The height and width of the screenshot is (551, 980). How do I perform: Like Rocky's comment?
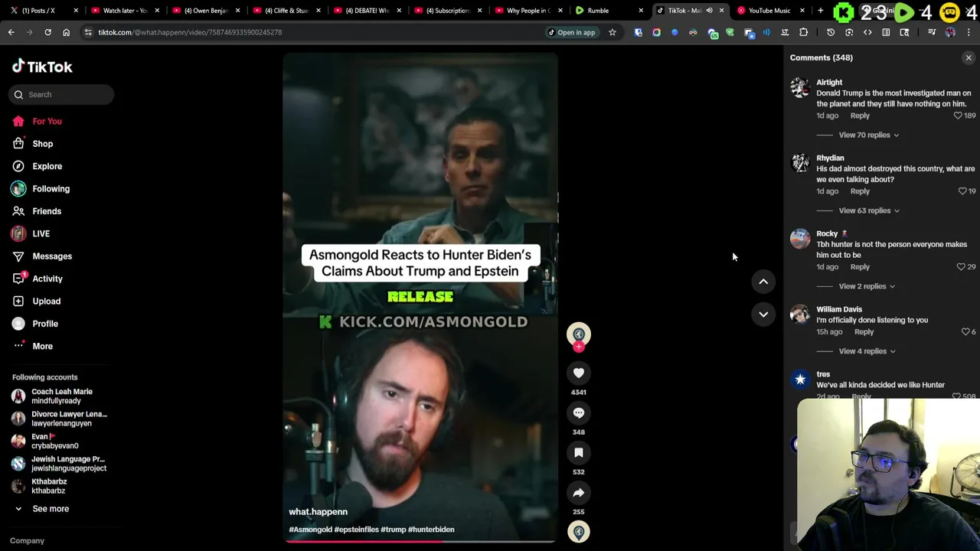tap(961, 267)
